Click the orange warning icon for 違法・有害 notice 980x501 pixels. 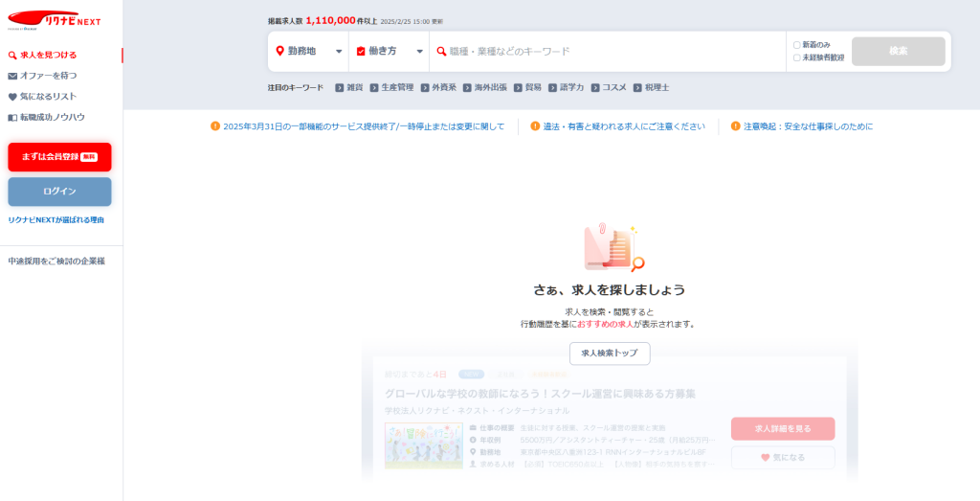point(535,126)
